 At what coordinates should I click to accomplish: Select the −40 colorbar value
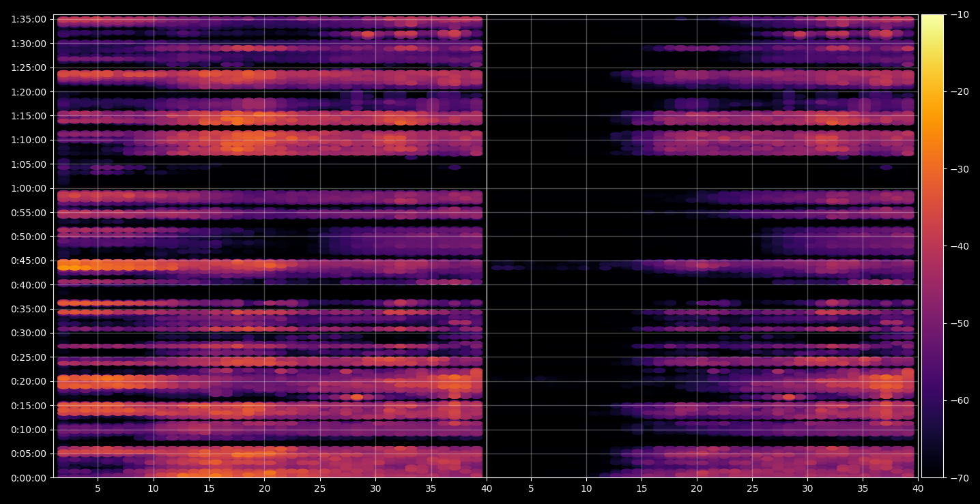959,246
